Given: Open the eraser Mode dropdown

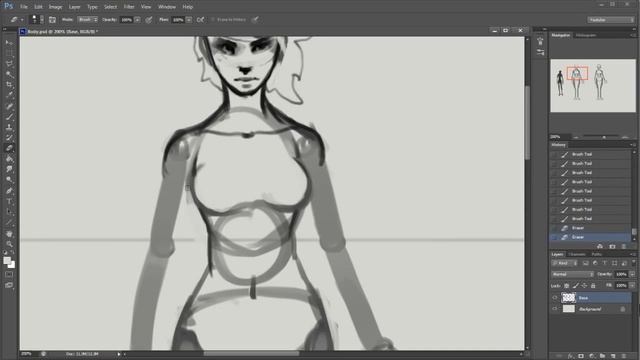Looking at the screenshot, I should click(88, 20).
